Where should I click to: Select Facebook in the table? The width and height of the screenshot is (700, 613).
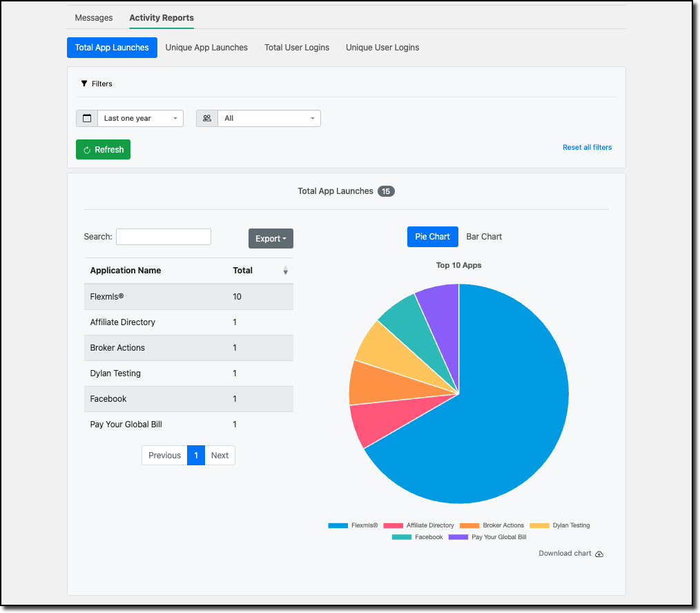tap(108, 399)
